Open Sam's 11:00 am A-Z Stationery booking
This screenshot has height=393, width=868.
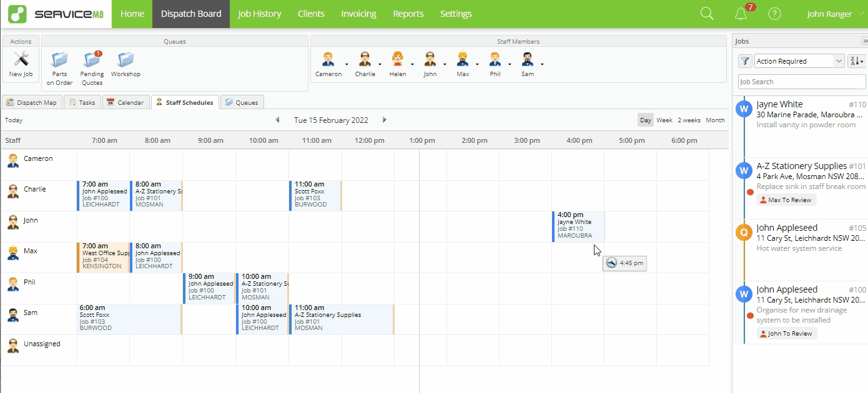click(342, 319)
